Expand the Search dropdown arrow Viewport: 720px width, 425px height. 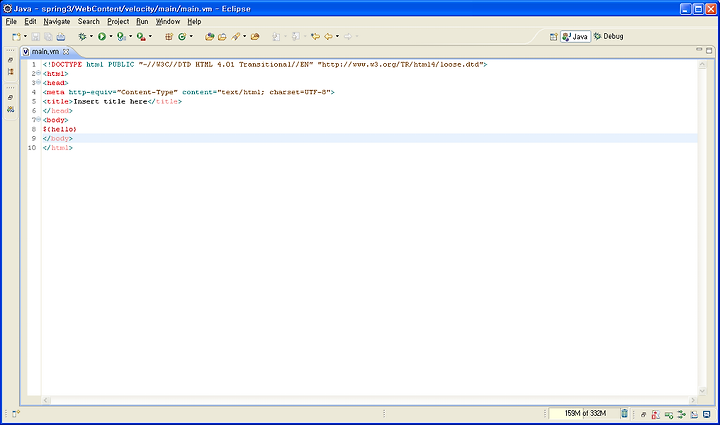click(244, 36)
